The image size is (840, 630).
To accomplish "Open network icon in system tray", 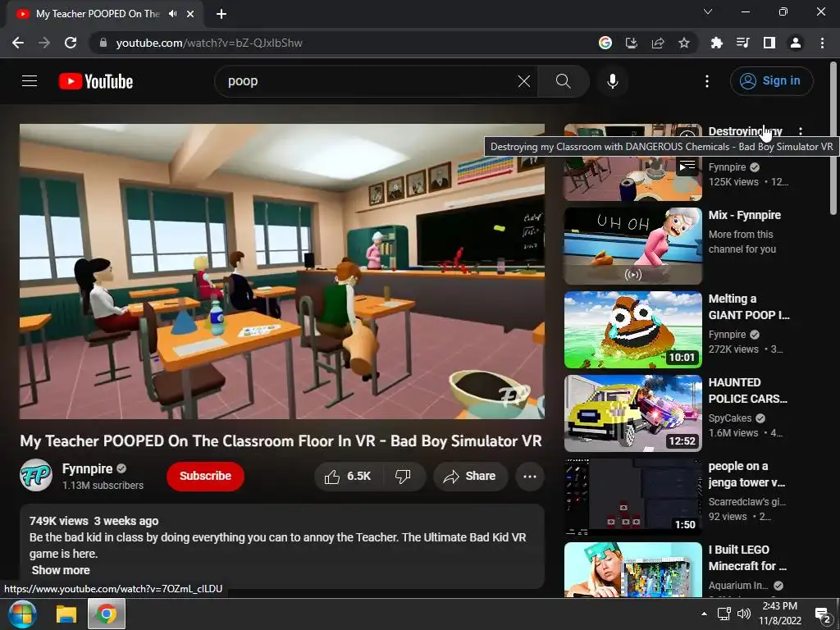I will click(x=724, y=614).
